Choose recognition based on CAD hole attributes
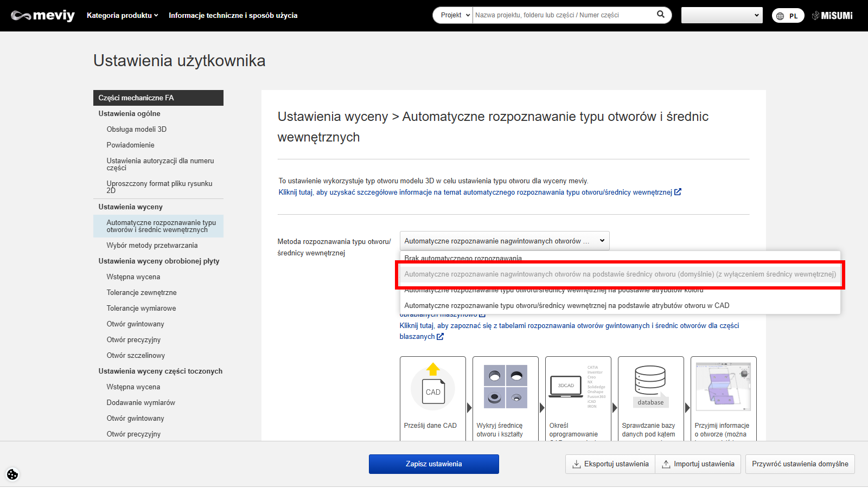The height and width of the screenshot is (488, 868). (566, 306)
